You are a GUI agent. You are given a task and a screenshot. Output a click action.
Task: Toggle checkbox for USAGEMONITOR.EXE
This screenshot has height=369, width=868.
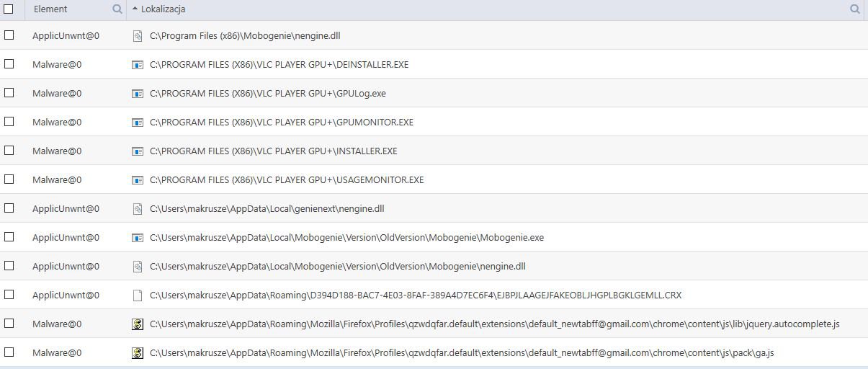(9, 179)
